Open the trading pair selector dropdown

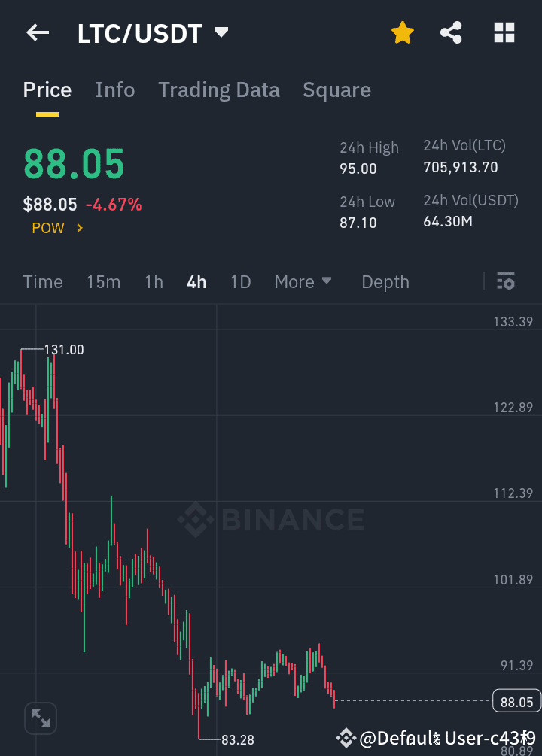(x=221, y=32)
